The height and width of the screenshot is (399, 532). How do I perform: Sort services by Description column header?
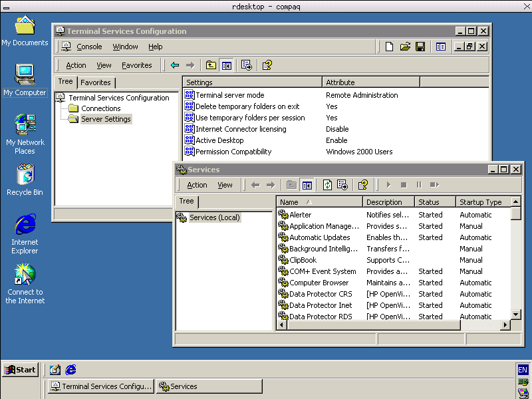click(389, 202)
